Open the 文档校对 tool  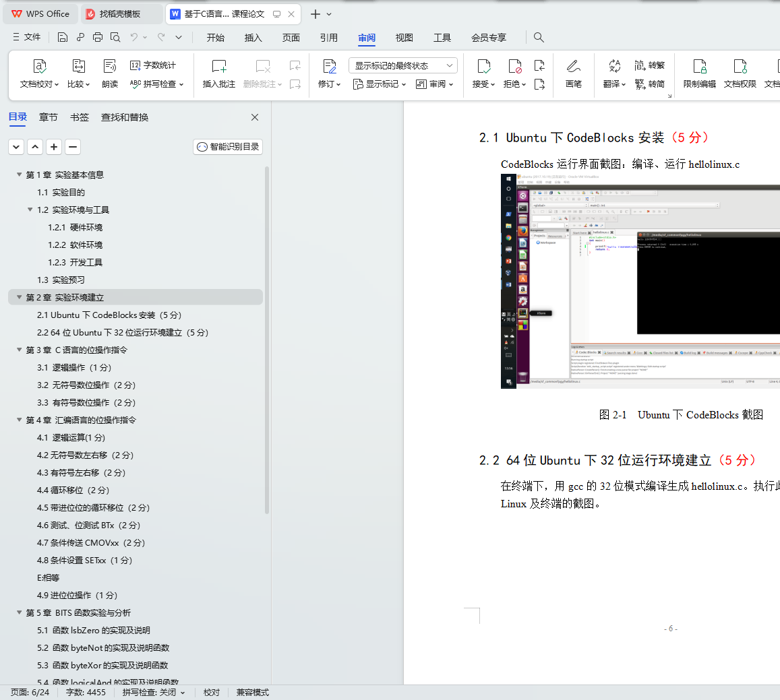[39, 73]
